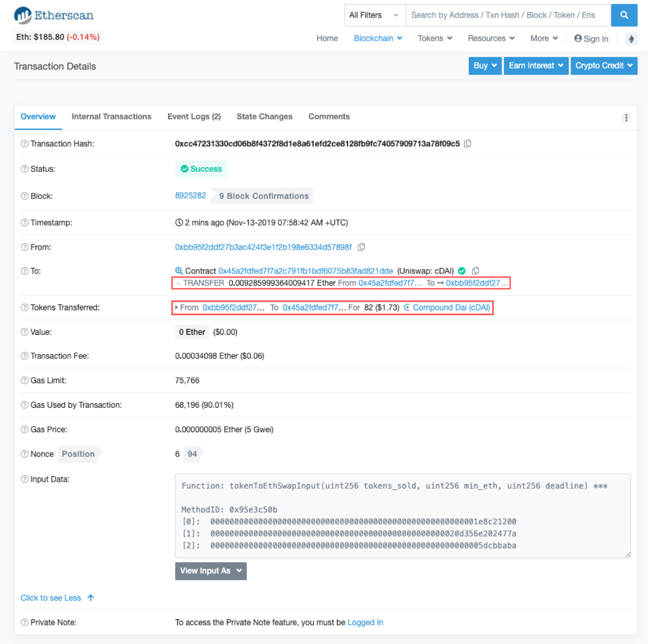Open the Earn Interest dropdown button

(536, 66)
